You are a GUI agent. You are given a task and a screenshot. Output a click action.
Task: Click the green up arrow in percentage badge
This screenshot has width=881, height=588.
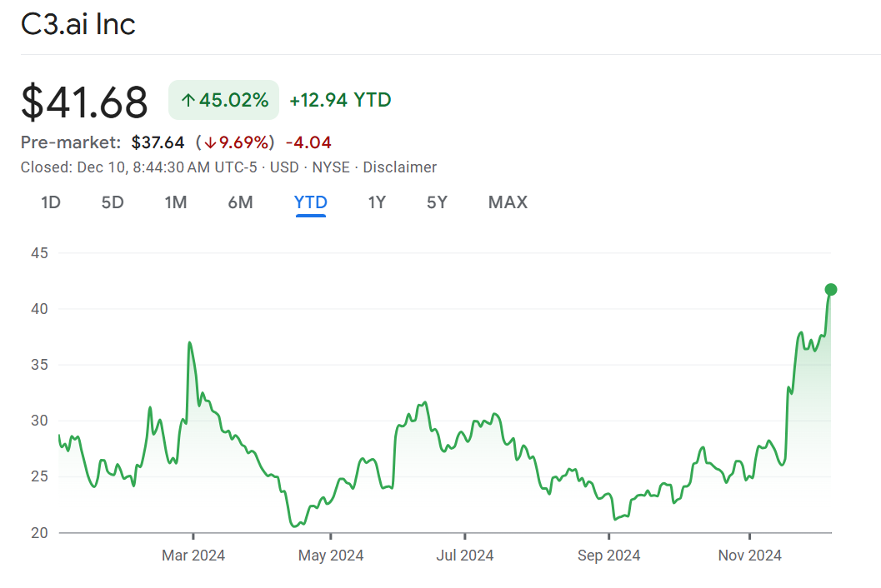pos(188,101)
